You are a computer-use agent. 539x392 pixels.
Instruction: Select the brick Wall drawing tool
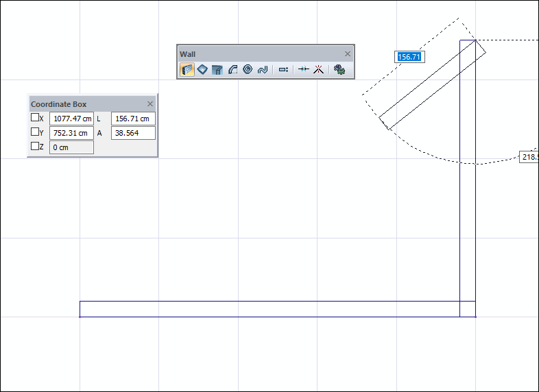coord(187,69)
